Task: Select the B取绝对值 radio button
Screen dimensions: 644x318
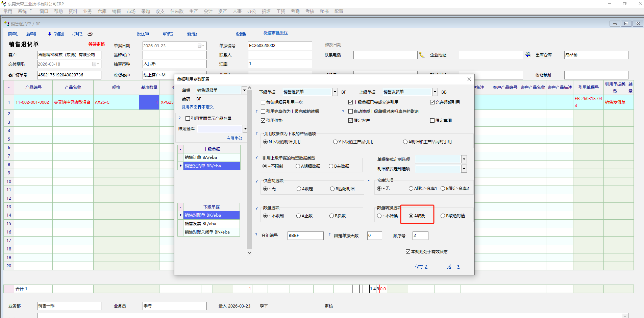Action: point(443,216)
